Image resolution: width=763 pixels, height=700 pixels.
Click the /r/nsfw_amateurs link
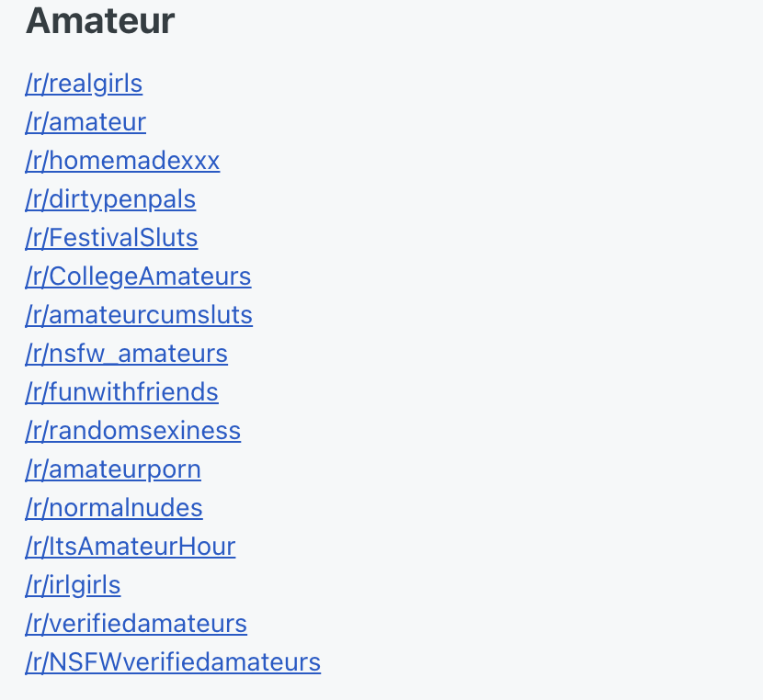127,354
